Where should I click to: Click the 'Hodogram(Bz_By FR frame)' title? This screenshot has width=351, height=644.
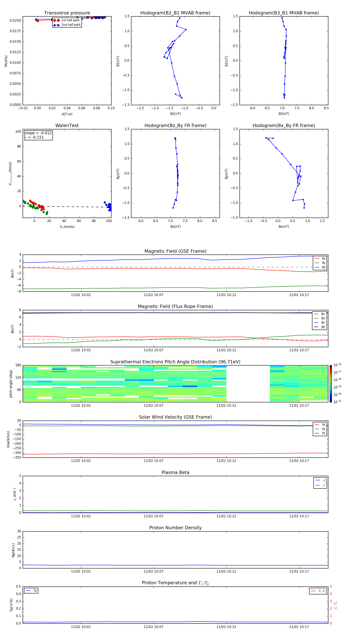point(175,125)
